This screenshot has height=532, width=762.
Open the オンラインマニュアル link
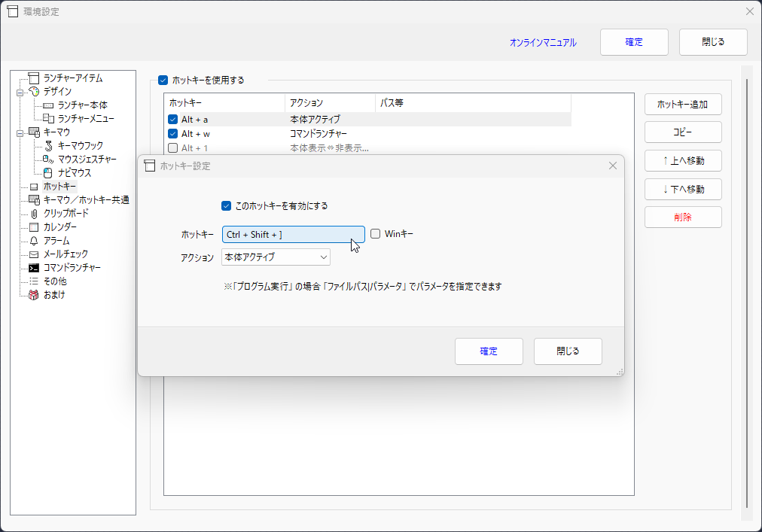pyautogui.click(x=543, y=43)
